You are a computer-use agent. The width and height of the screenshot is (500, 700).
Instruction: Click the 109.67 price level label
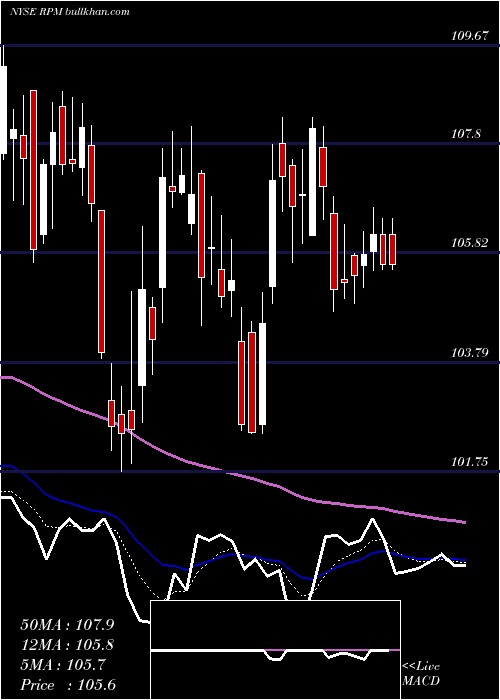click(x=469, y=36)
